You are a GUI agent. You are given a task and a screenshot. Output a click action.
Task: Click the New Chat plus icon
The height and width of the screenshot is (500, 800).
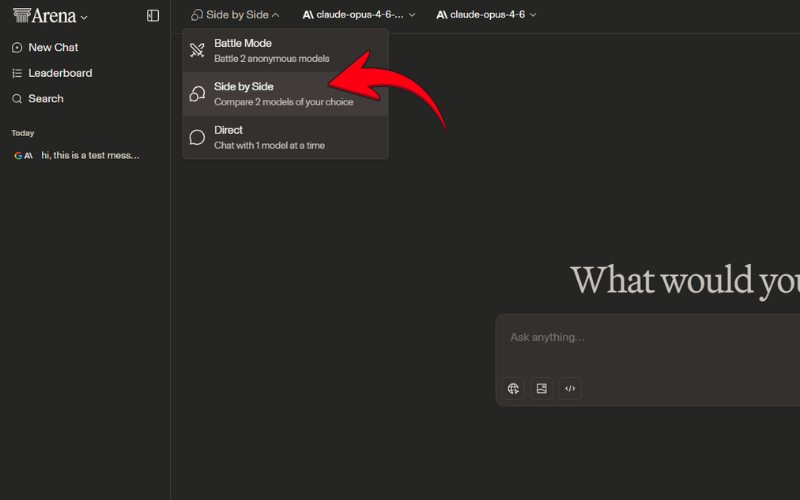17,47
